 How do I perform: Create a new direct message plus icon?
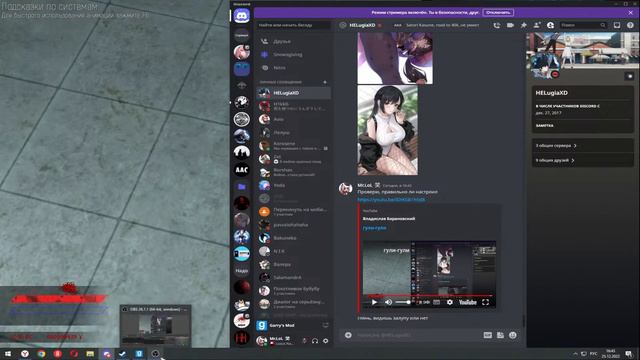click(x=325, y=82)
